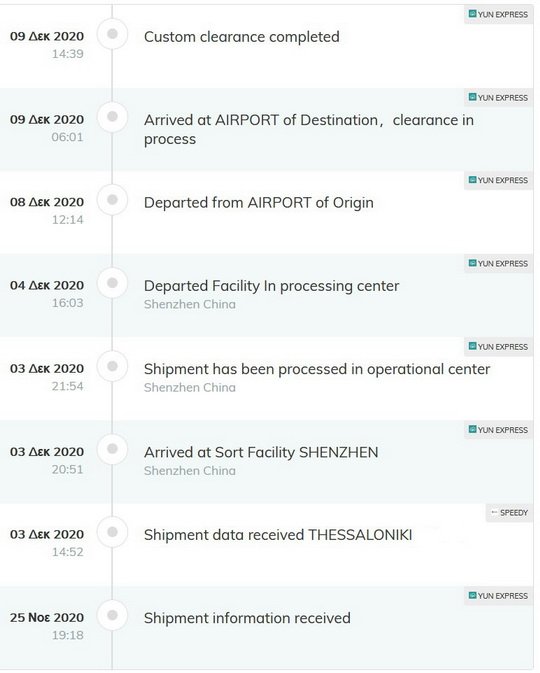Click YUN EXPRESS badge on Sort Facility row
The image size is (540, 673).
coord(498,430)
